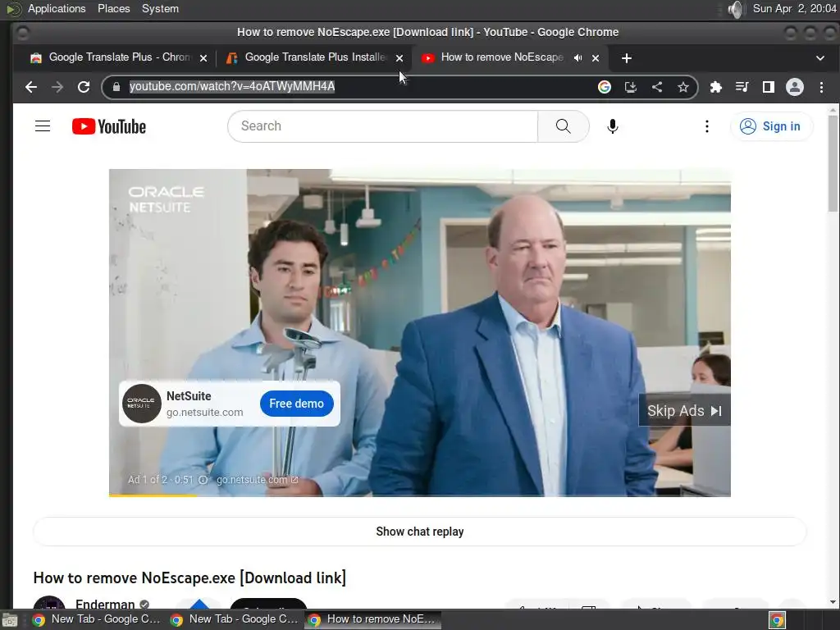Open the Places menu

tap(113, 9)
